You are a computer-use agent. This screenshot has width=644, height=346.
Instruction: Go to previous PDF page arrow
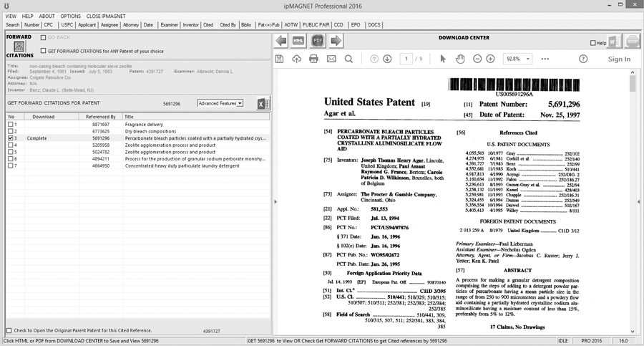click(x=374, y=59)
